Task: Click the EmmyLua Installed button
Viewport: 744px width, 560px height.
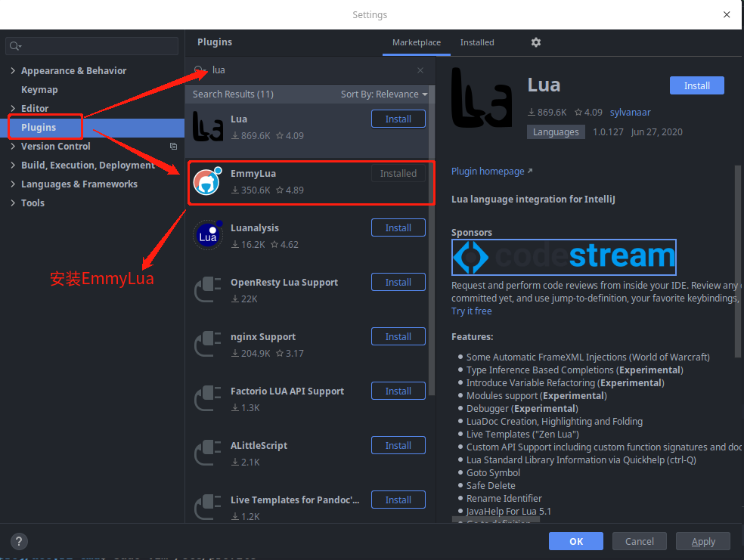Action: pos(398,174)
